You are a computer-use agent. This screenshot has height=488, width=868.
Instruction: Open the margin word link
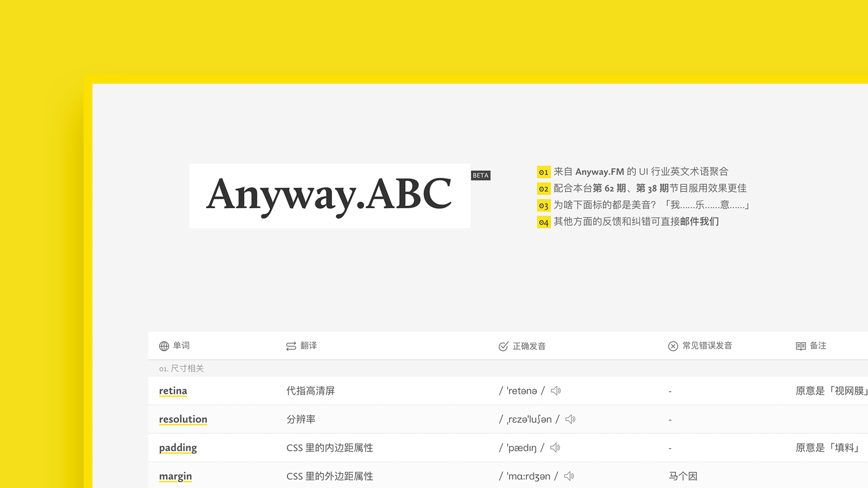[x=175, y=476]
